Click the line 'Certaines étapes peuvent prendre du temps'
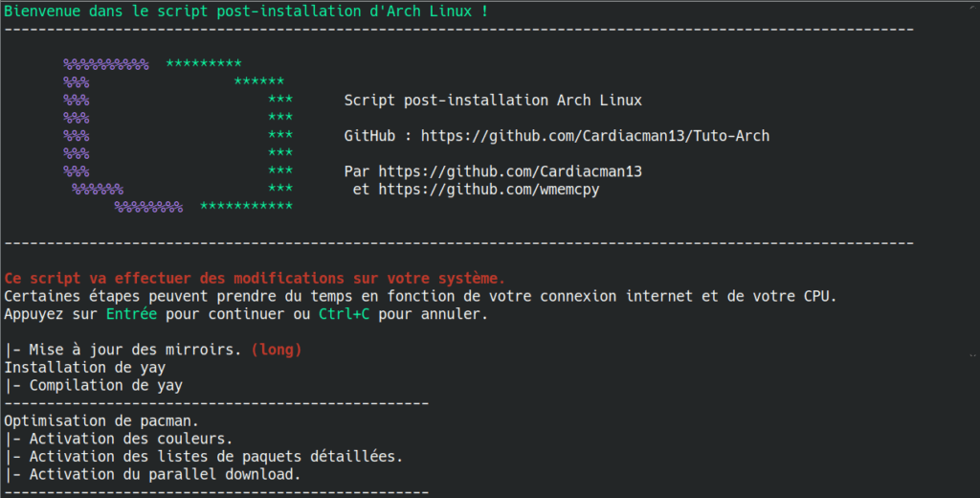This screenshot has width=980, height=498. (420, 296)
